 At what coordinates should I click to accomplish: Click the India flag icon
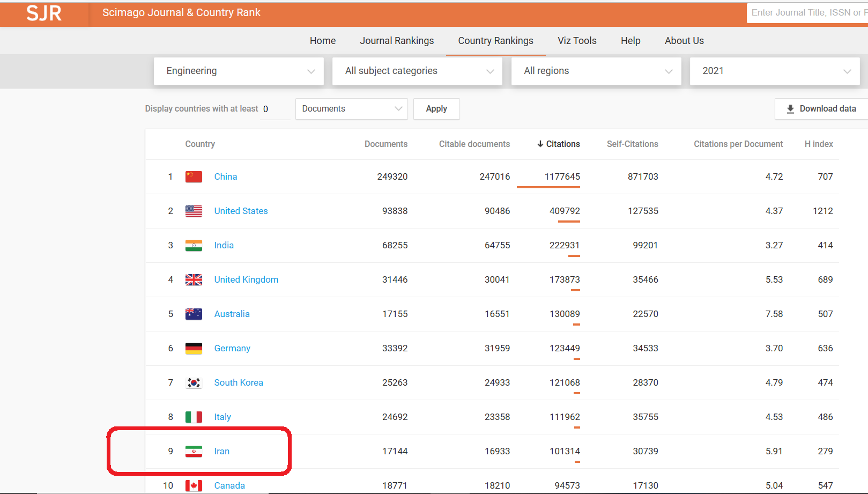pyautogui.click(x=194, y=245)
